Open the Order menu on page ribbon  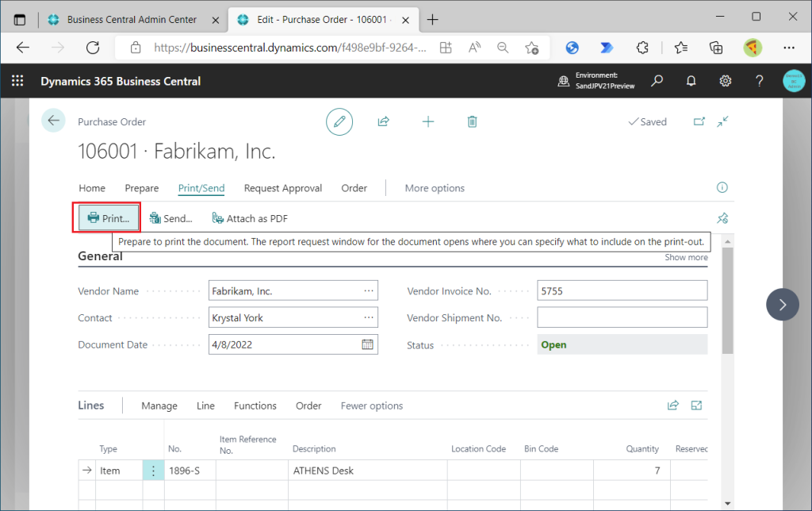(x=354, y=188)
